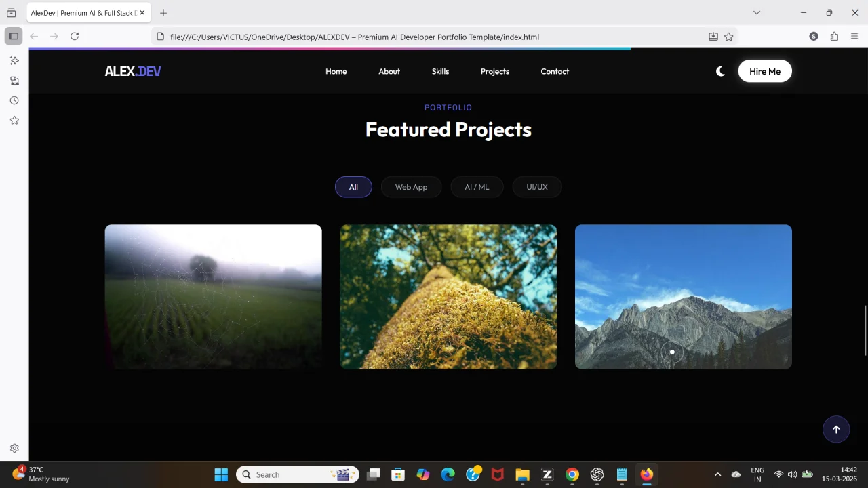Image resolution: width=868 pixels, height=488 pixels.
Task: Click the Hire Me button
Action: [x=765, y=71]
